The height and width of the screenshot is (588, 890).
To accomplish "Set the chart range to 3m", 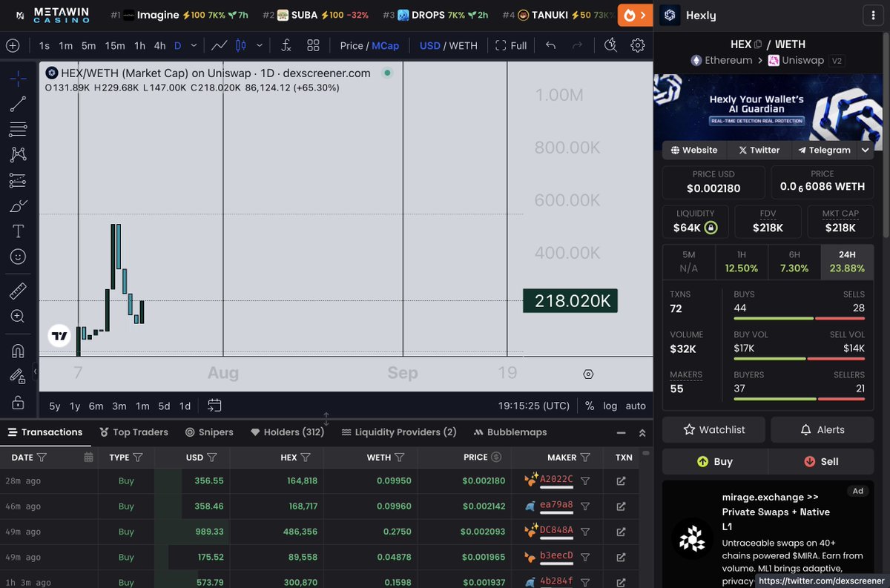I will [x=119, y=406].
